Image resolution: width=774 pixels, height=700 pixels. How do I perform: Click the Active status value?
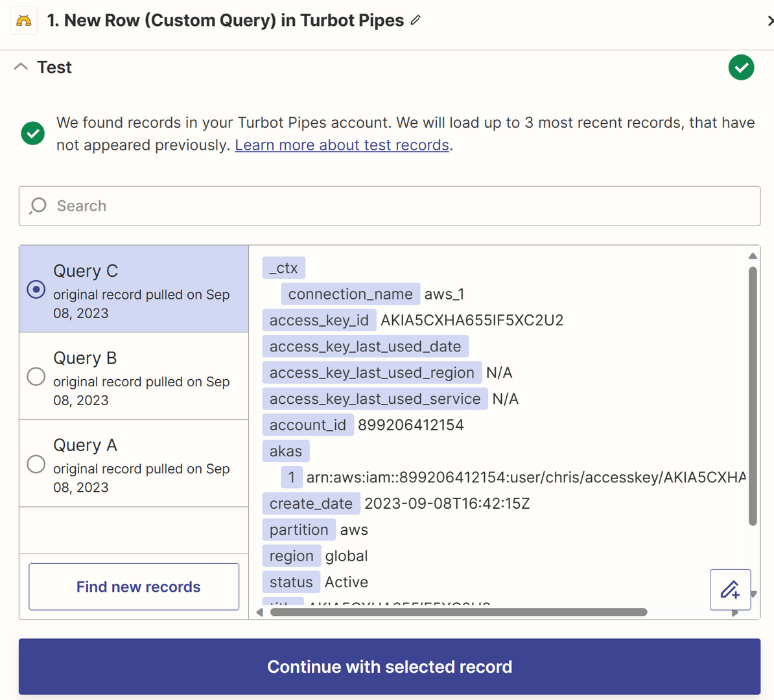(347, 582)
